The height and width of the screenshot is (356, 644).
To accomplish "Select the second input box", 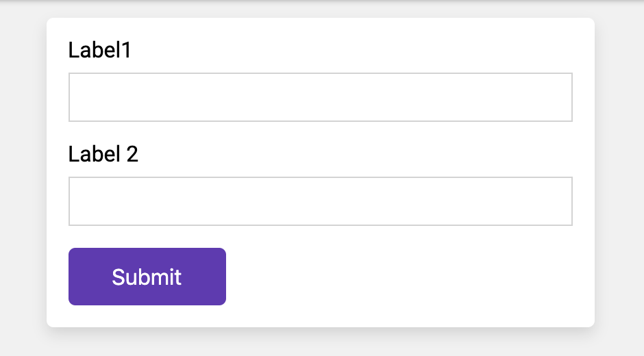I will click(x=320, y=201).
